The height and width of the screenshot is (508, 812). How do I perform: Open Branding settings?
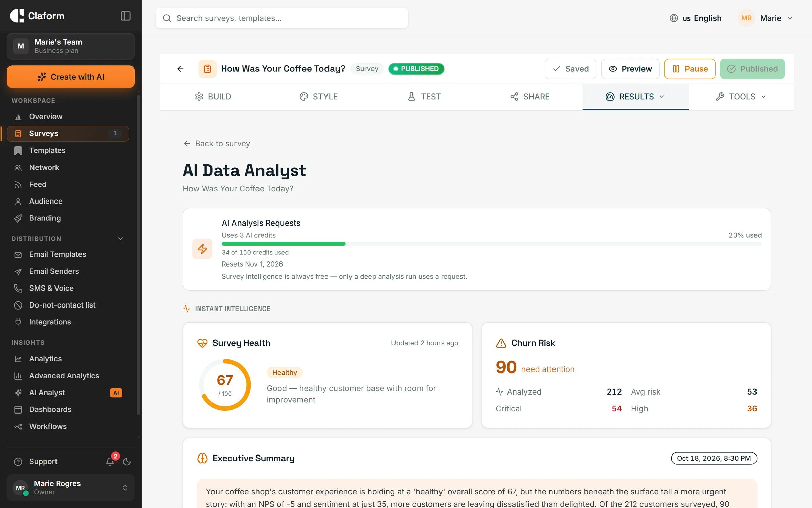(x=68, y=218)
